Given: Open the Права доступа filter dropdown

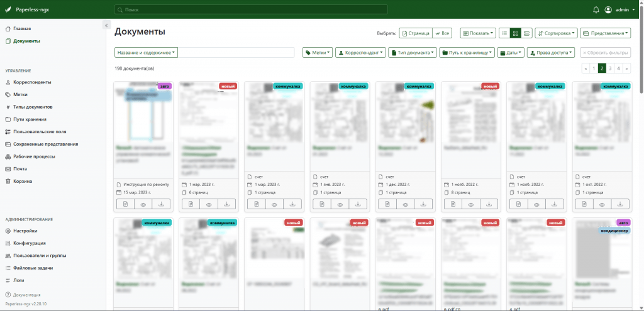Looking at the screenshot, I should coord(552,53).
